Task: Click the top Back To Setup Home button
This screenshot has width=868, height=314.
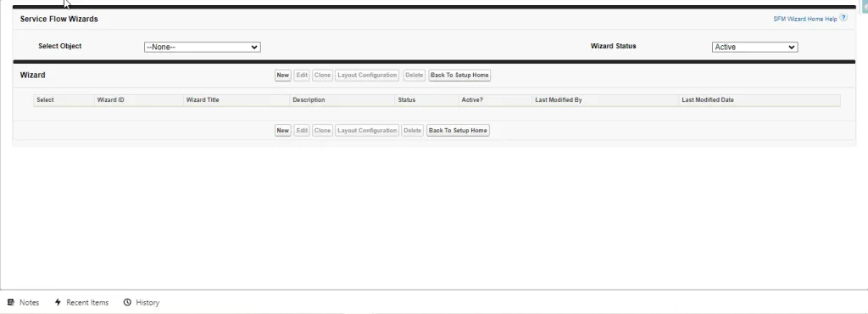Action: tap(459, 76)
